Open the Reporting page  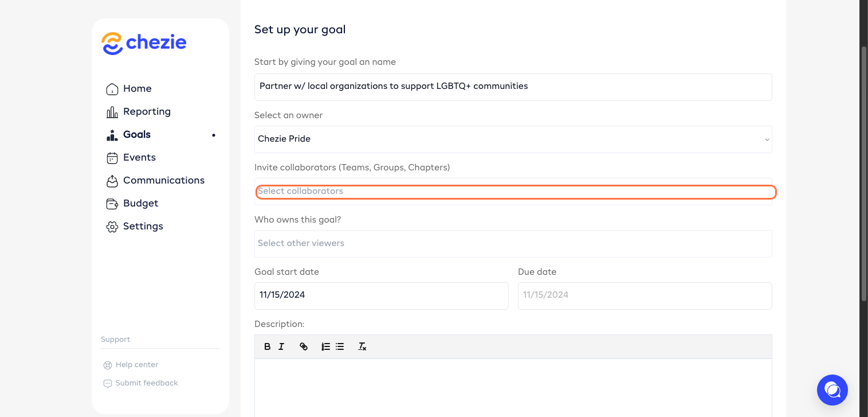click(147, 111)
